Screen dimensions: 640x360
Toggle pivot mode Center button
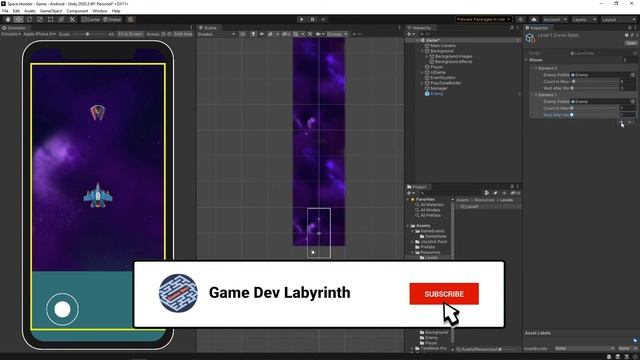click(x=91, y=20)
